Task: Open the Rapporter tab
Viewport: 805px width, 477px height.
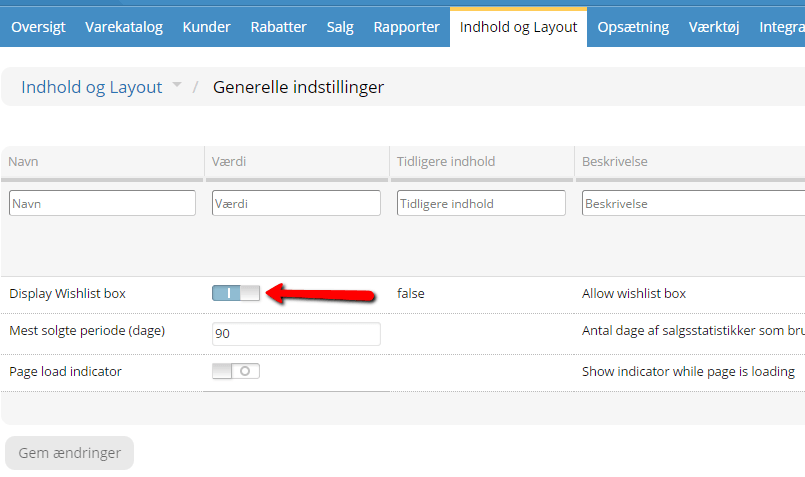Action: click(x=407, y=27)
